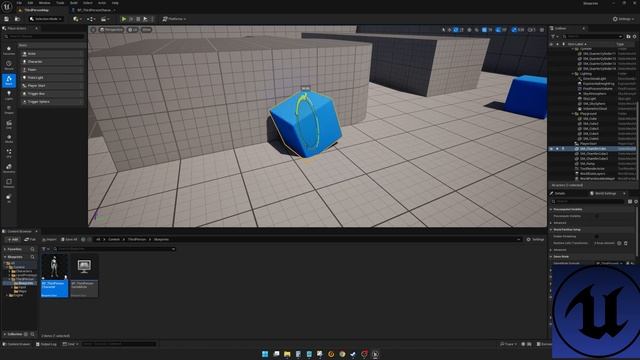Open the Selection Mode dropdown

pyautogui.click(x=46, y=19)
